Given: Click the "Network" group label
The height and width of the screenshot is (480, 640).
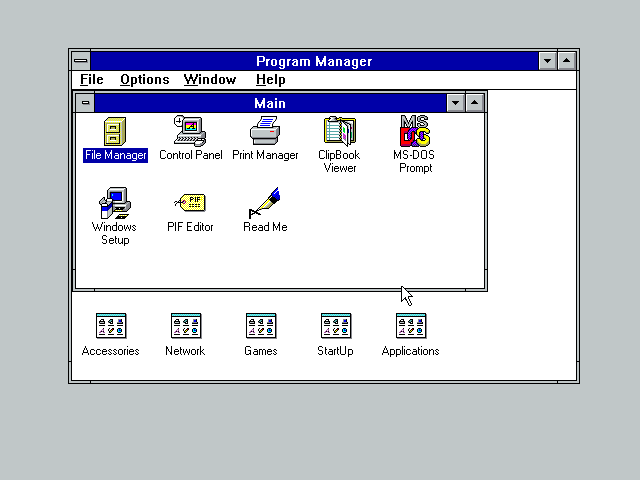Looking at the screenshot, I should point(185,351).
